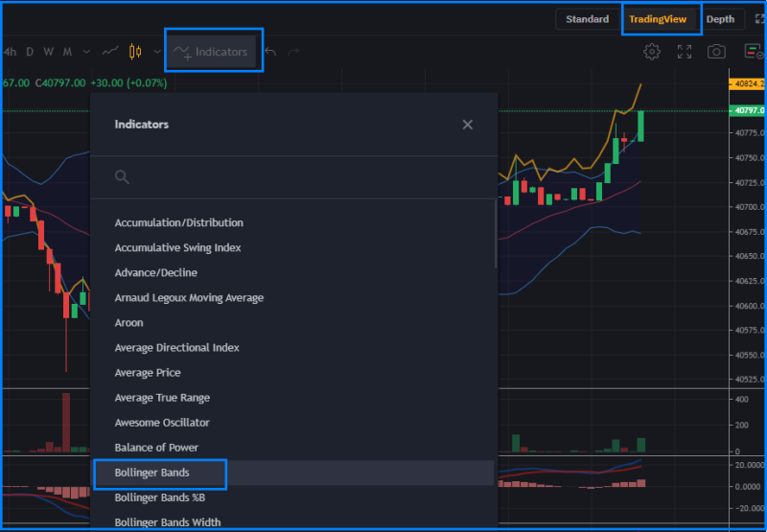This screenshot has width=767, height=532.
Task: Expand the timeframe dropdown chevron
Action: (x=86, y=52)
